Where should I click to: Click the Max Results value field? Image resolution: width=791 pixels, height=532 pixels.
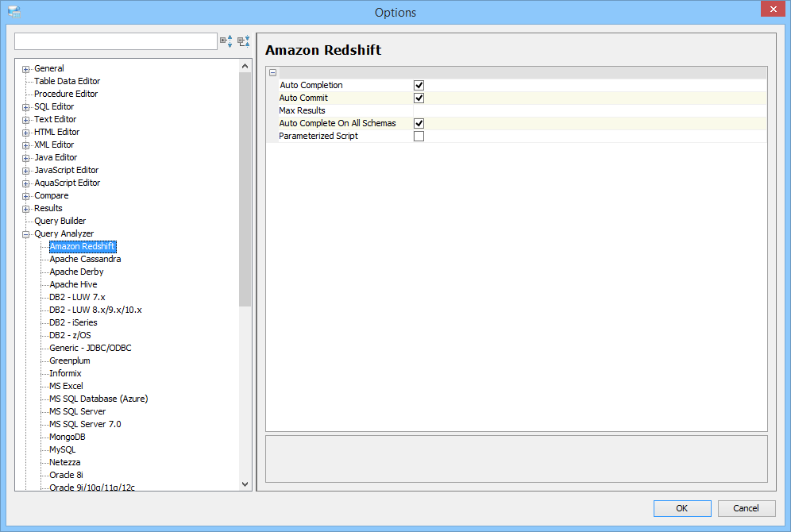click(x=590, y=110)
